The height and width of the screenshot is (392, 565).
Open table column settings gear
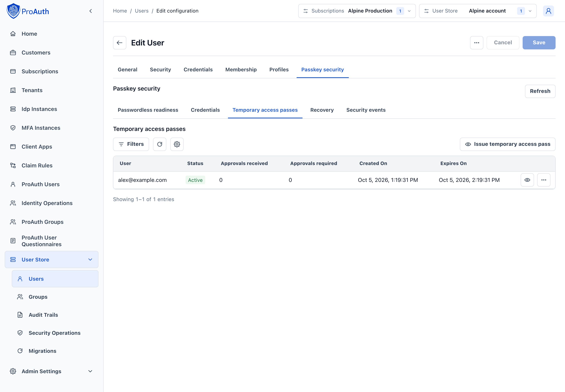[177, 144]
